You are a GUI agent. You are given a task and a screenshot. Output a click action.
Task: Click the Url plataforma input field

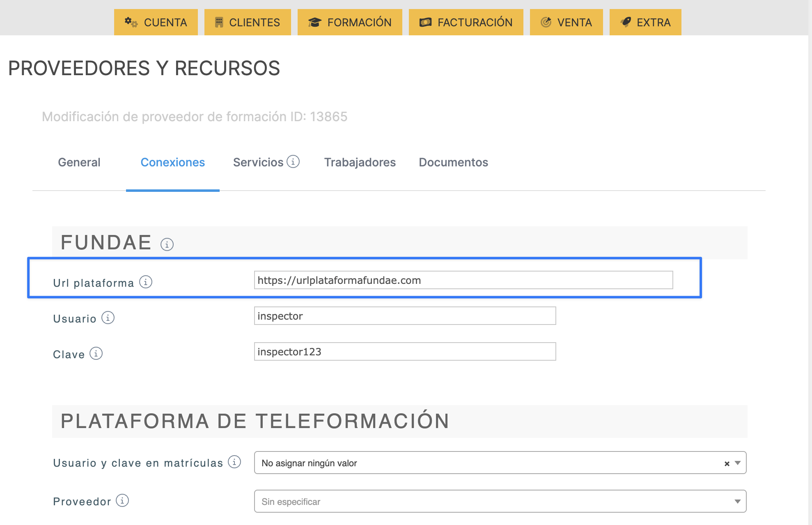pyautogui.click(x=463, y=280)
